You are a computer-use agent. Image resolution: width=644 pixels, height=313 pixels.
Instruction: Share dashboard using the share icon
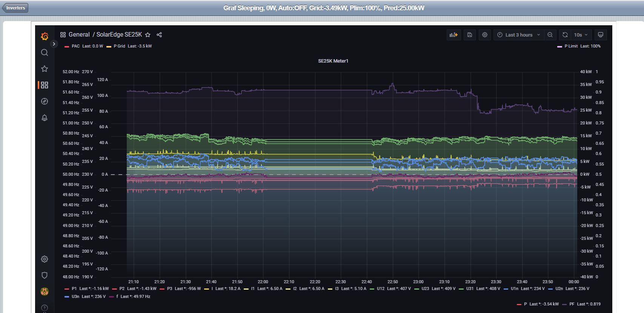point(159,35)
